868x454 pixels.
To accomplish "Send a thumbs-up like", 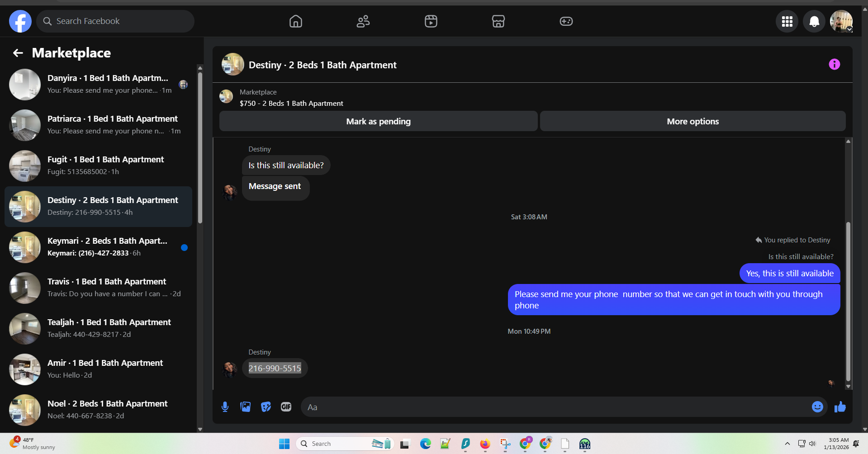I will tap(840, 407).
